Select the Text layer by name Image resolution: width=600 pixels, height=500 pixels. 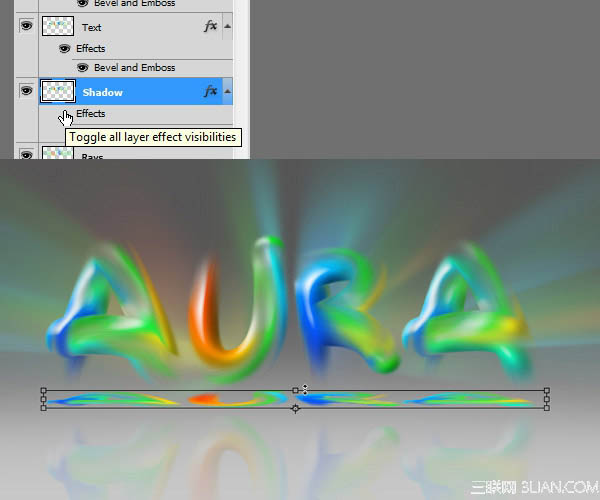coord(91,28)
